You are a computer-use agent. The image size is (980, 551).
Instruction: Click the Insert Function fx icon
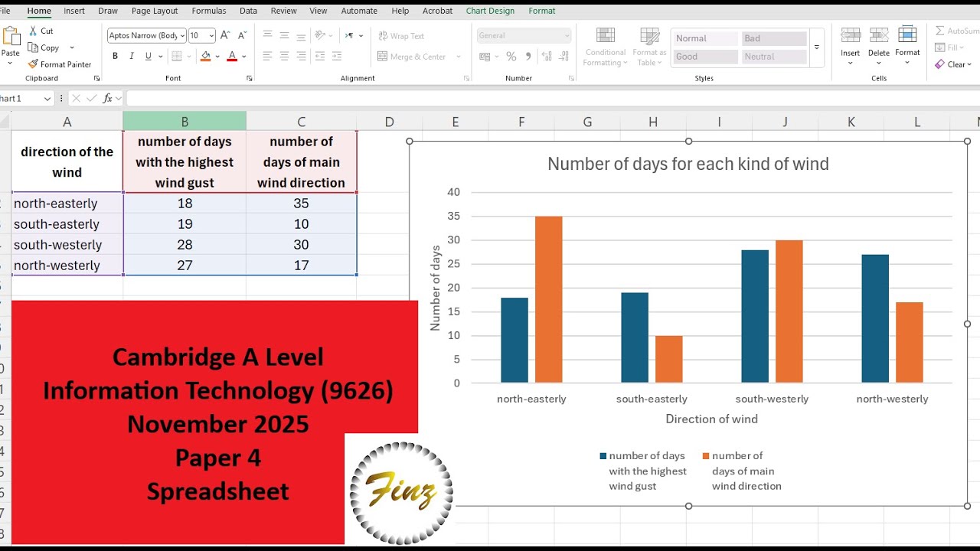coord(108,98)
